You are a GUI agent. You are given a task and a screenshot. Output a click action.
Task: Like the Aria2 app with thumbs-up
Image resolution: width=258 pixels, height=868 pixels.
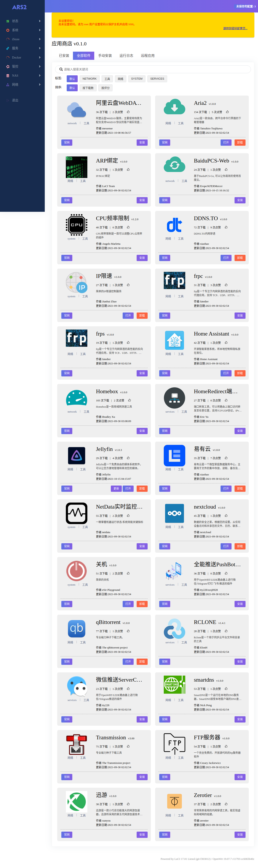tap(227, 112)
